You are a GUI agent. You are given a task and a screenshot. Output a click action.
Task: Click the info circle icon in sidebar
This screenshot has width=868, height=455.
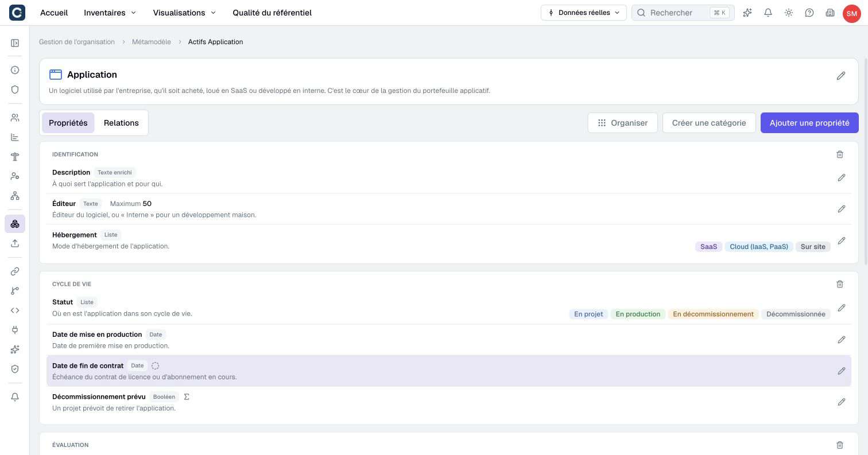pos(15,70)
